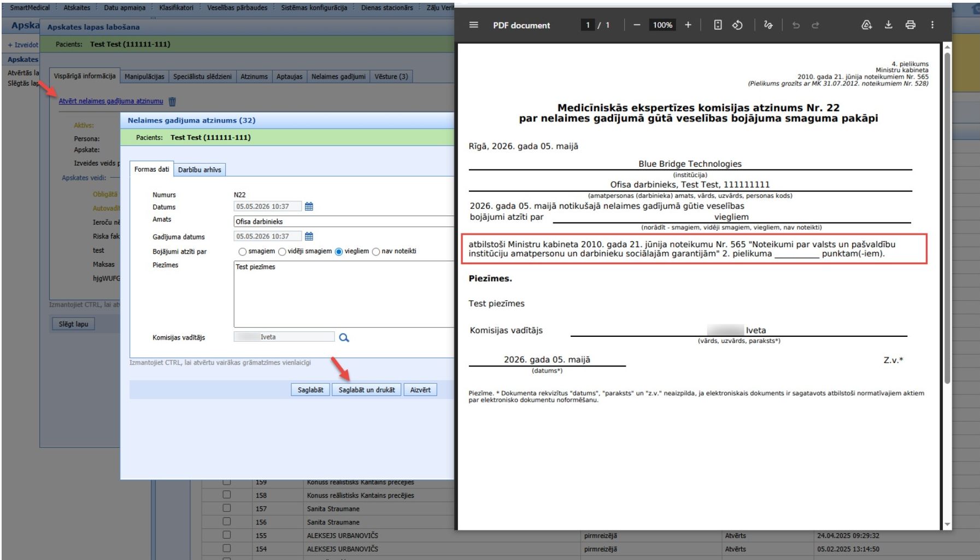Screen dimensions: 980x560
Task: Open the Nelaimes gadījumi tab
Action: [x=338, y=77]
